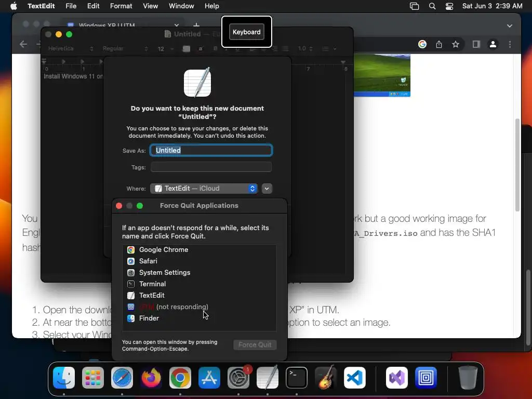Go back in Chrome

tap(23, 44)
